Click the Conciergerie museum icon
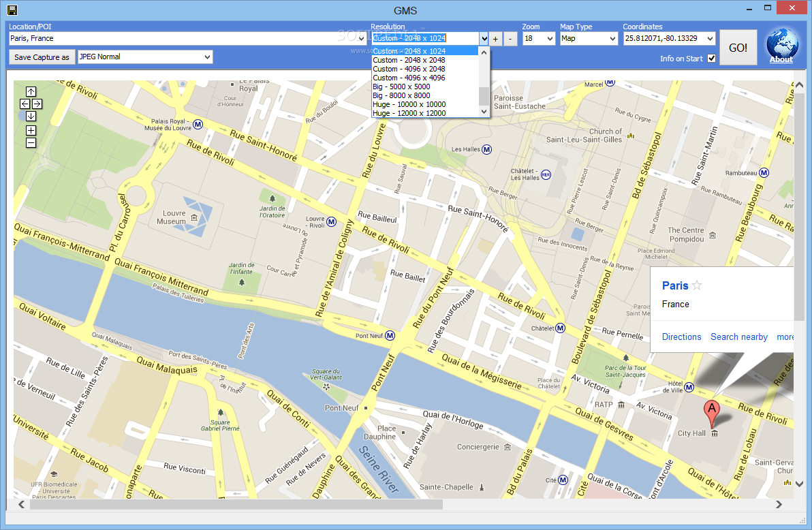The image size is (812, 530). coord(507,447)
